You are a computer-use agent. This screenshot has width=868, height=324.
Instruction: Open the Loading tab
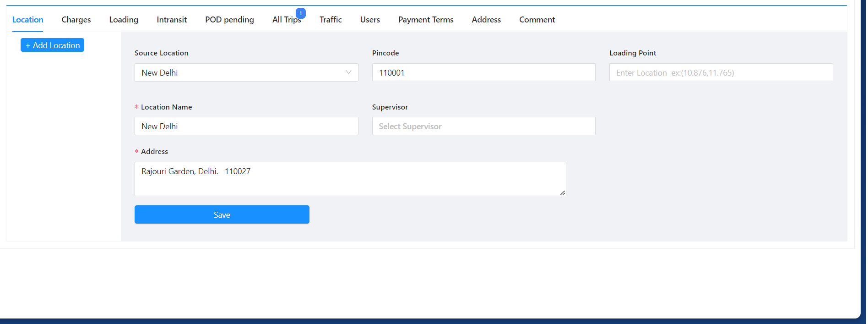point(124,20)
